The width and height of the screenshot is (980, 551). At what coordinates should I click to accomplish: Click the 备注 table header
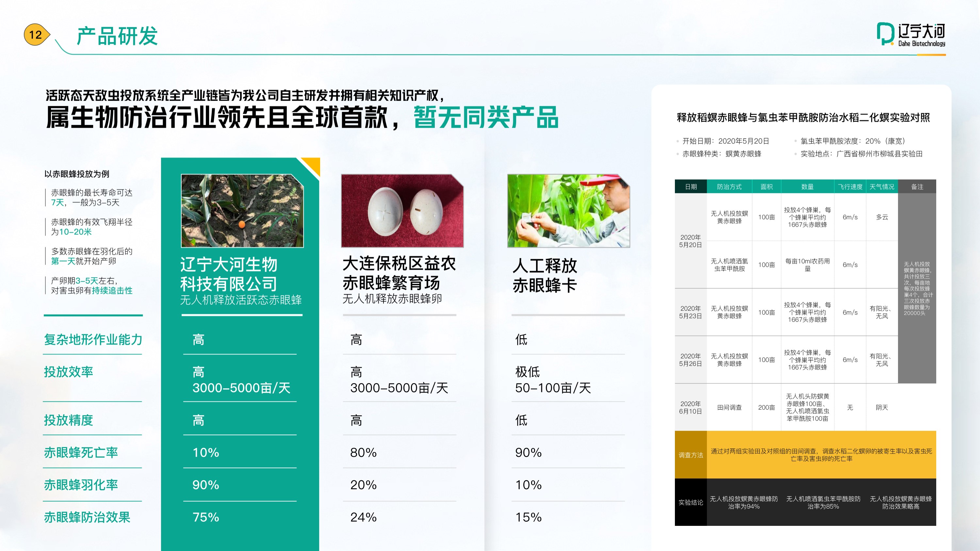tap(917, 187)
